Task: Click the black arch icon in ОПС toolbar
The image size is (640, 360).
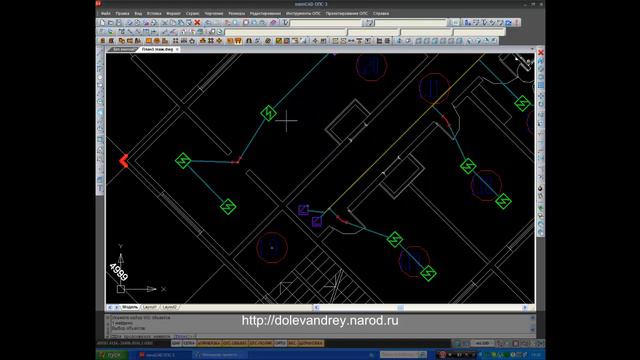Action: (x=249, y=41)
